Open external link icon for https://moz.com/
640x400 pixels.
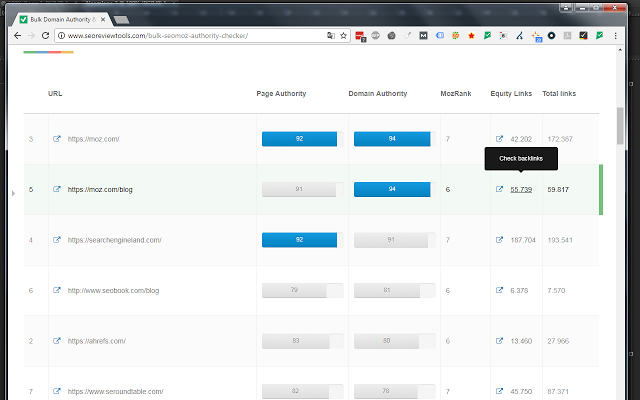[x=57, y=139]
